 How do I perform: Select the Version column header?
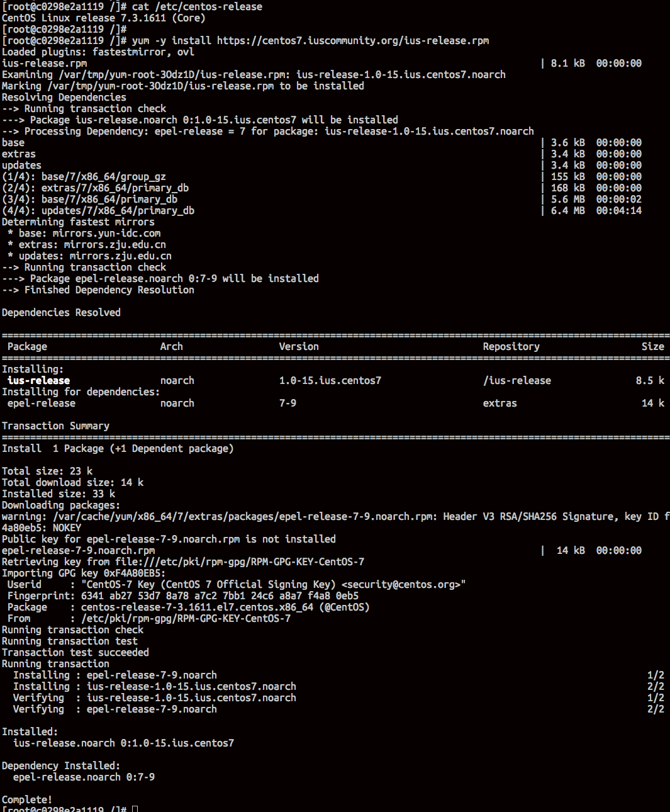(x=299, y=346)
